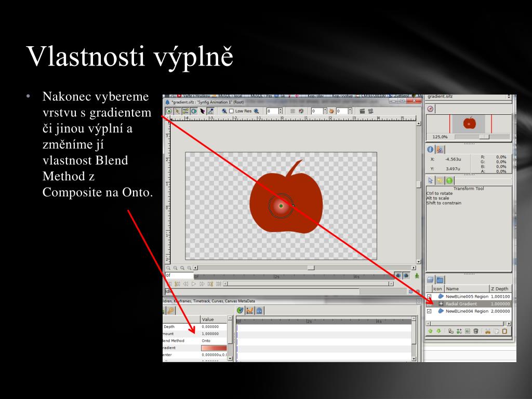Click the refresh icon in status bar
This screenshot has width=532, height=399.
coord(410,291)
